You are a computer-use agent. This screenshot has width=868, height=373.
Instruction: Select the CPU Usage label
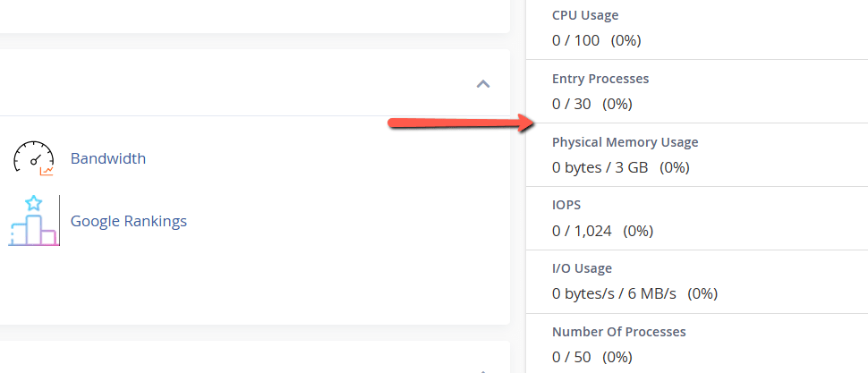coord(585,15)
